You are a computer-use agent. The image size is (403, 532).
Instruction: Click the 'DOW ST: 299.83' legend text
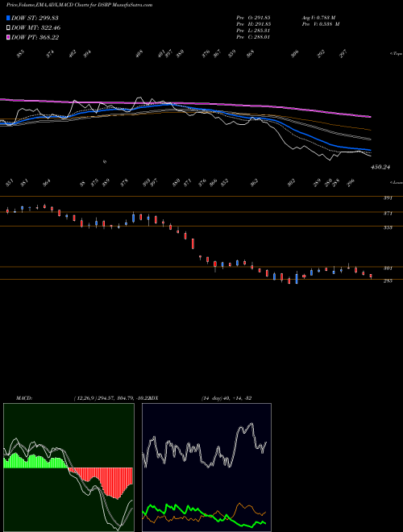tap(35, 18)
